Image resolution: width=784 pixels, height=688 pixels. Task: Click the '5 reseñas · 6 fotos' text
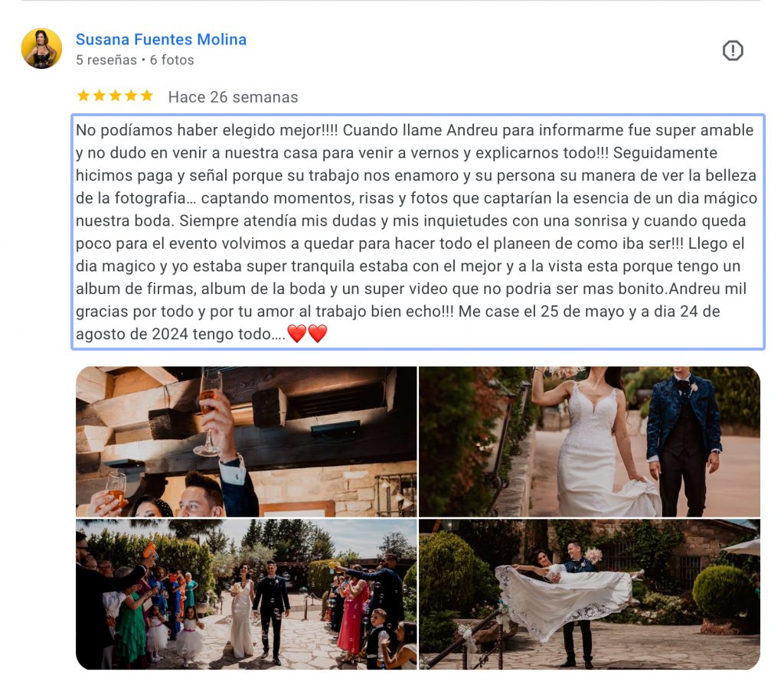coord(135,60)
